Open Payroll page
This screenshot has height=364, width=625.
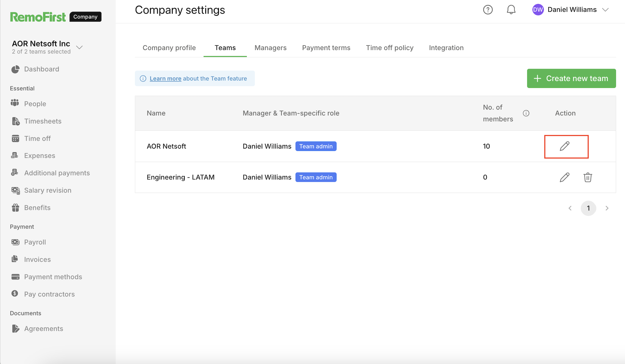(x=35, y=242)
